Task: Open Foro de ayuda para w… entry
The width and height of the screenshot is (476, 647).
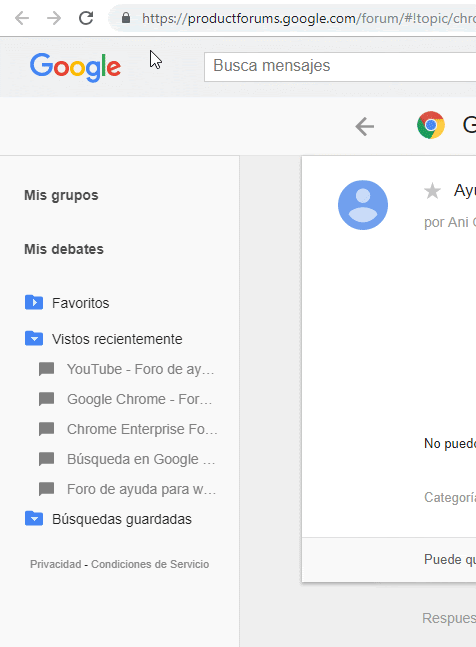Action: point(141,489)
